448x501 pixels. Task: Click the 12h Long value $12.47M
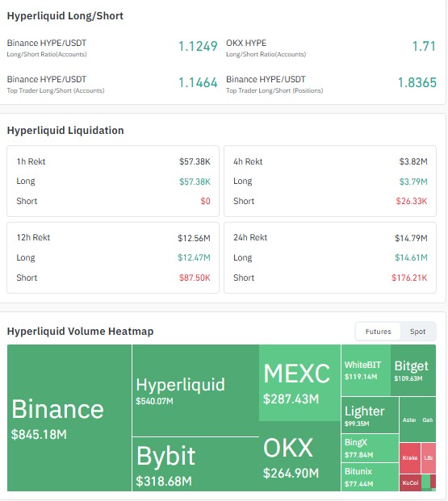(x=194, y=257)
